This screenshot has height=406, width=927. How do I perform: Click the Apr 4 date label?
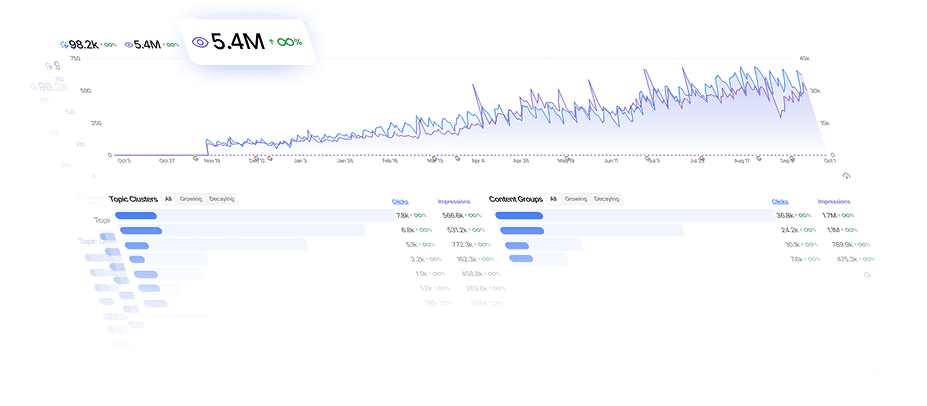[x=478, y=161]
